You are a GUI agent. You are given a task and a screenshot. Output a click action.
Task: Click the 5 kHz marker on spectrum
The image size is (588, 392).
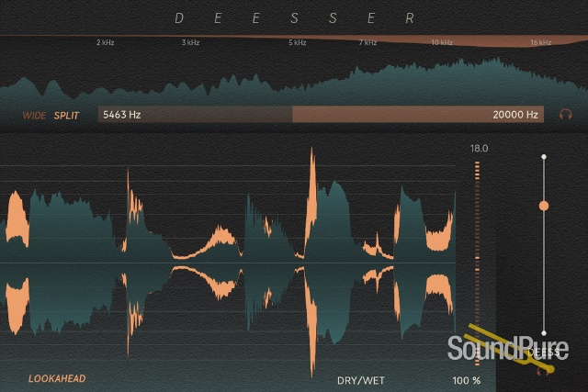297,43
